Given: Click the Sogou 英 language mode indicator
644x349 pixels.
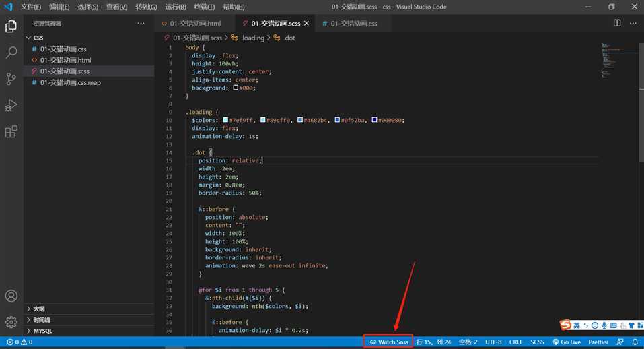Looking at the screenshot, I should click(577, 325).
